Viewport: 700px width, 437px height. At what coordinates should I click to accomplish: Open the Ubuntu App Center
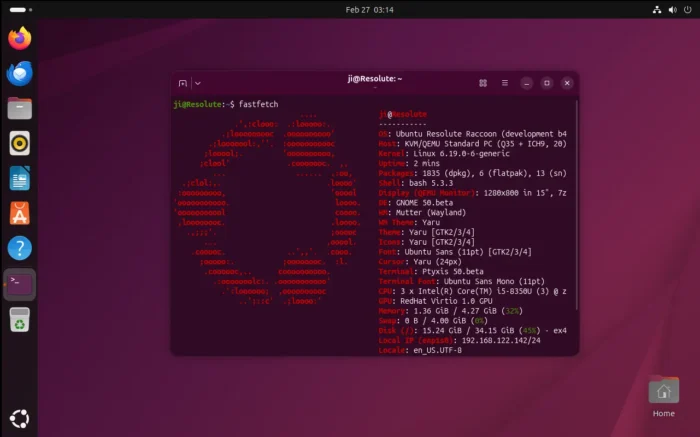tap(20, 213)
